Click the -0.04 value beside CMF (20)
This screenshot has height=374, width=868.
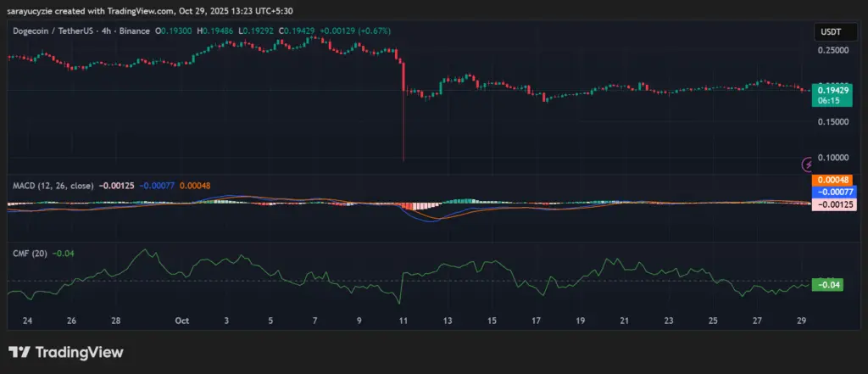[x=63, y=254]
